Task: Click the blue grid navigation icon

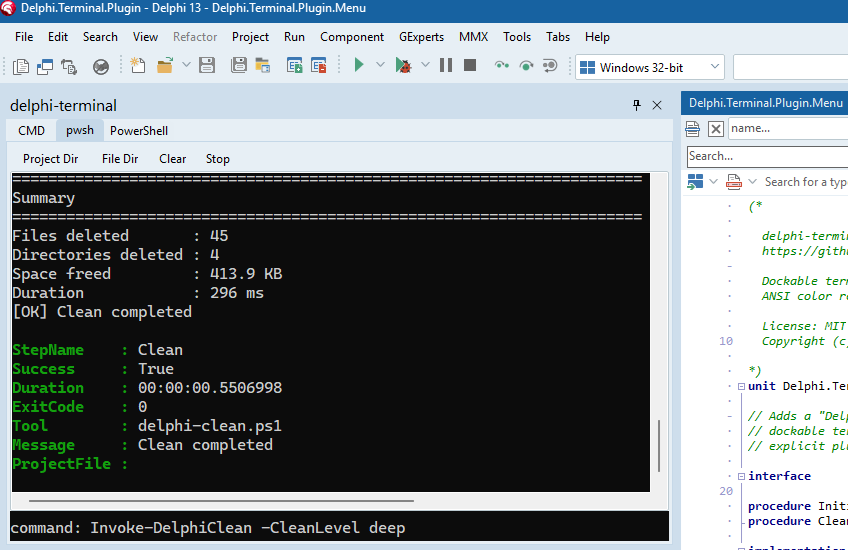Action: pyautogui.click(x=695, y=182)
